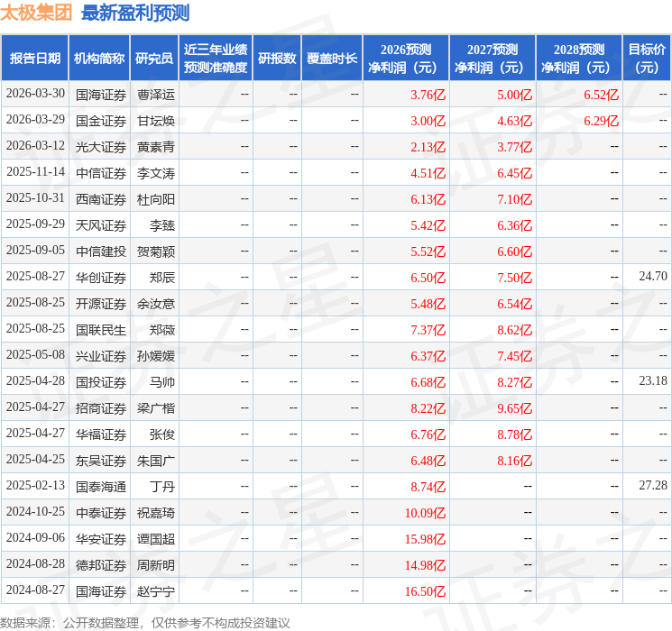This screenshot has height=631, width=672.
Task: Click the 东吴证券 institution cell
Action: 101,461
